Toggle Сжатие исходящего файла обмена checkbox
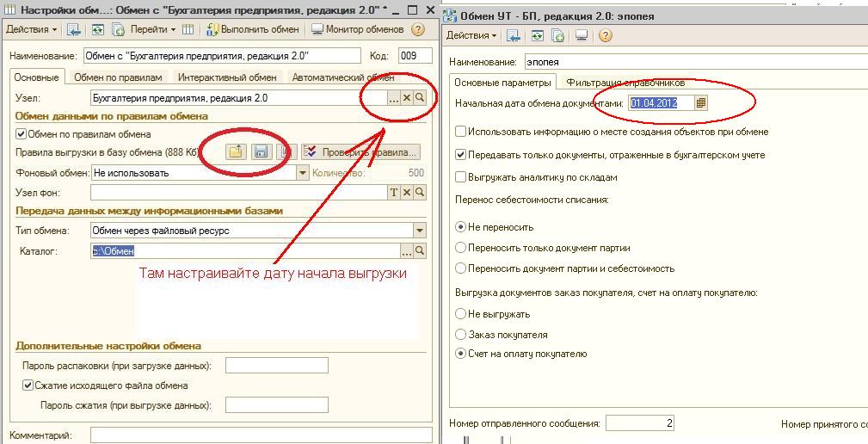The image size is (868, 444). (x=28, y=385)
